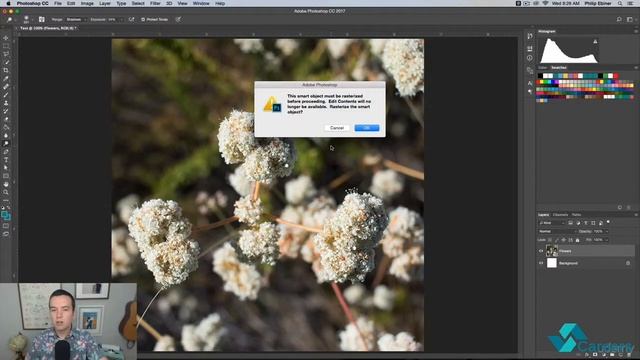
Task: Select the Path Selection tool
Action: [x=6, y=168]
